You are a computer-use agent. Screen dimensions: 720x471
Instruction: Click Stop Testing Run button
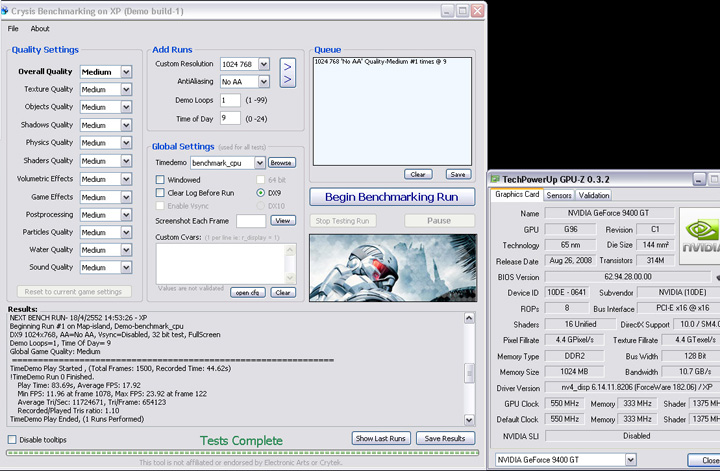point(343,221)
